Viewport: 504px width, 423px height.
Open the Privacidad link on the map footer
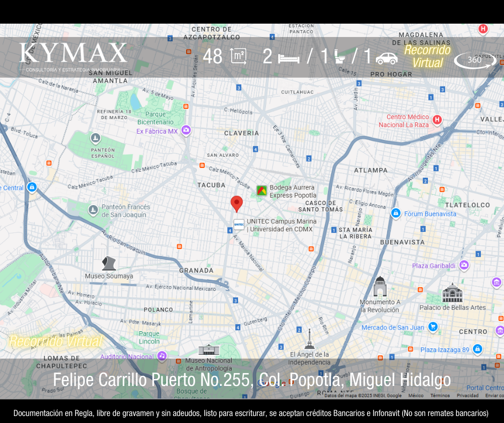click(x=468, y=395)
